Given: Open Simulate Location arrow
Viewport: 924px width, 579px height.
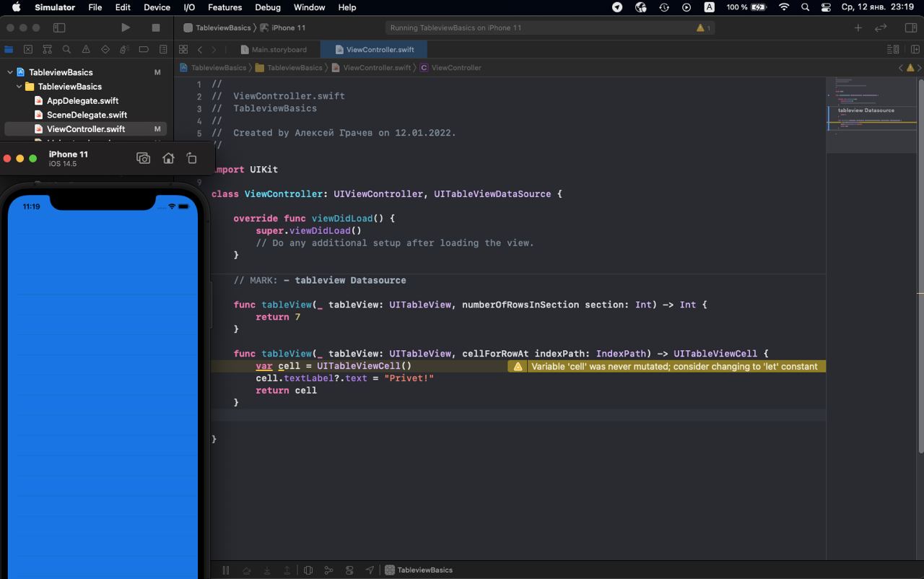Looking at the screenshot, I should (x=370, y=570).
